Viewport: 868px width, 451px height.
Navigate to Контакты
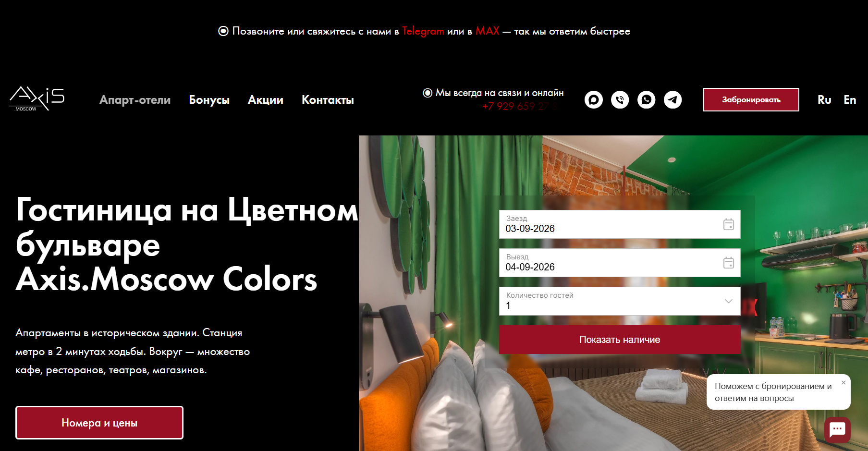[x=328, y=100]
